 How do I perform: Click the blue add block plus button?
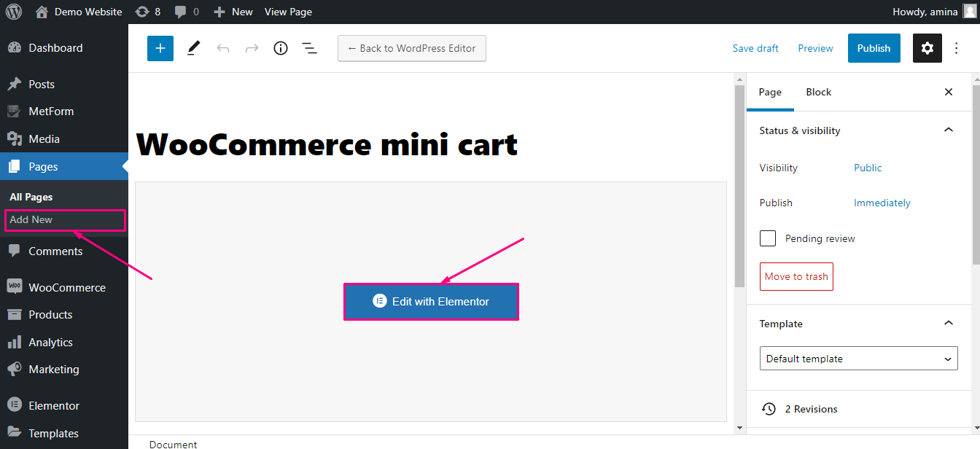[160, 48]
